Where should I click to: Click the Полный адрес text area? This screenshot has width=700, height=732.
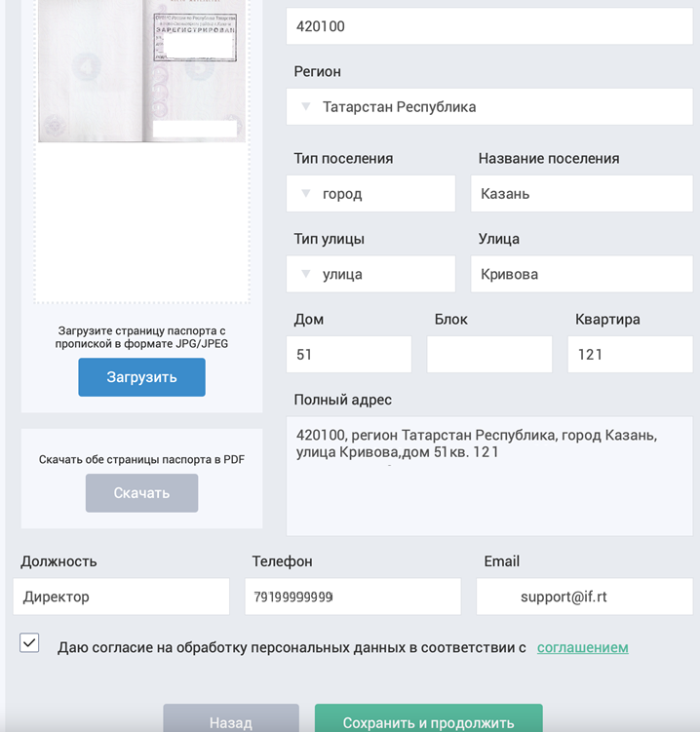click(x=489, y=477)
